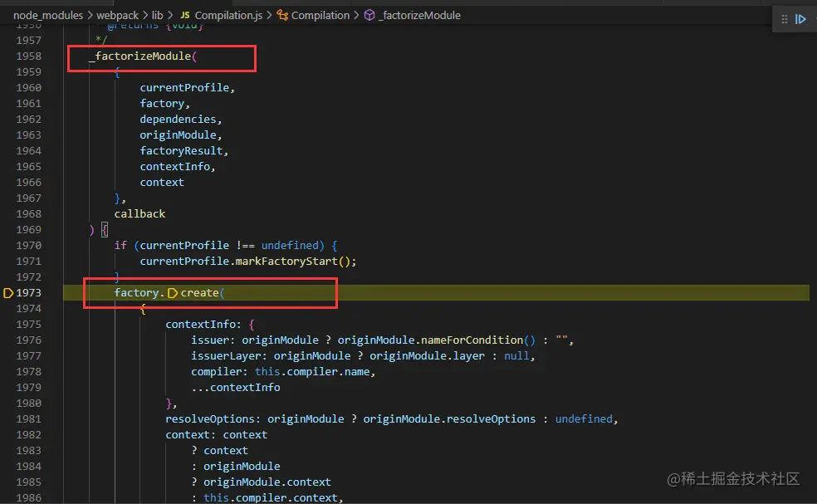Click undefined keyword on line 1970
Screen dimensions: 817x504
[x=290, y=246]
